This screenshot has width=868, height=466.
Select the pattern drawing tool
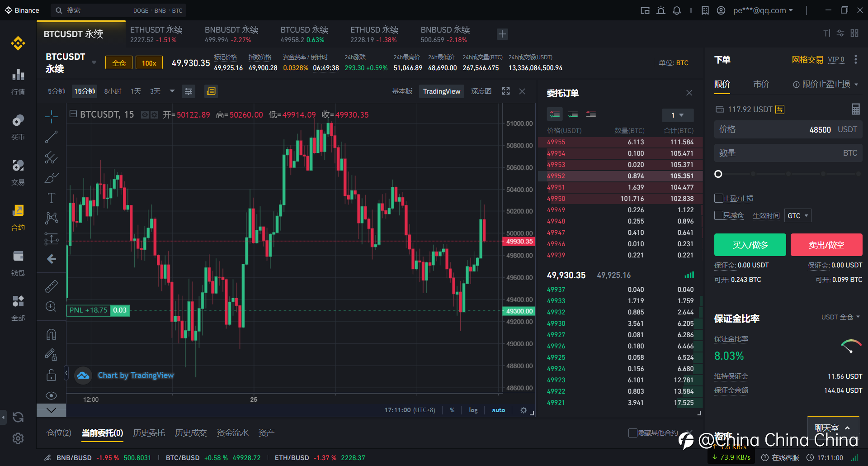click(x=52, y=218)
